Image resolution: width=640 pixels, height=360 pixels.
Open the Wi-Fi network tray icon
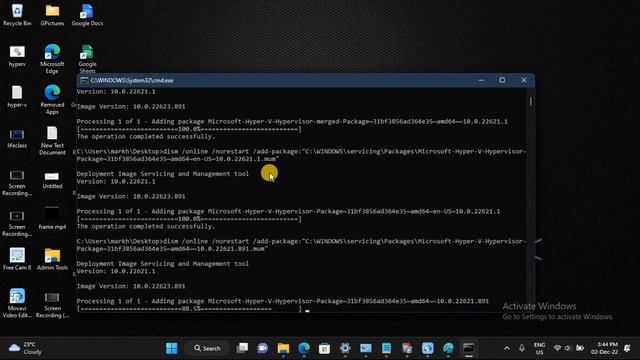pos(557,348)
